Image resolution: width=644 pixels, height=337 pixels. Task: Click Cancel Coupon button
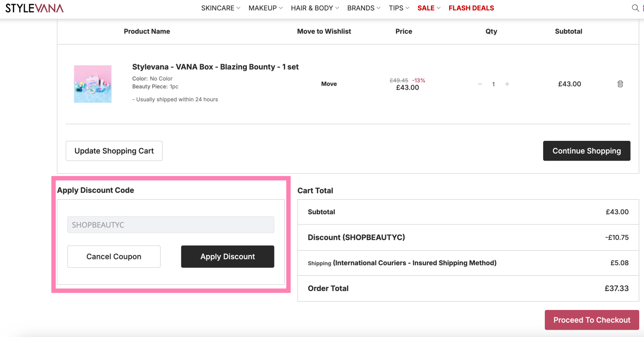click(x=114, y=257)
